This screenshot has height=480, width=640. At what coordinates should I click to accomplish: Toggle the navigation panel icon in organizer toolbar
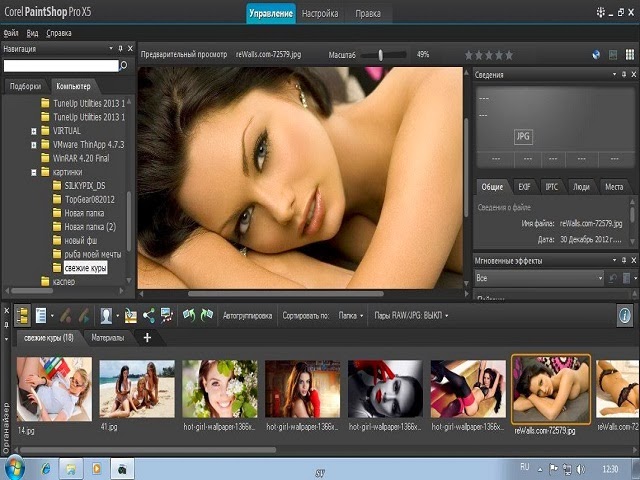point(22,316)
